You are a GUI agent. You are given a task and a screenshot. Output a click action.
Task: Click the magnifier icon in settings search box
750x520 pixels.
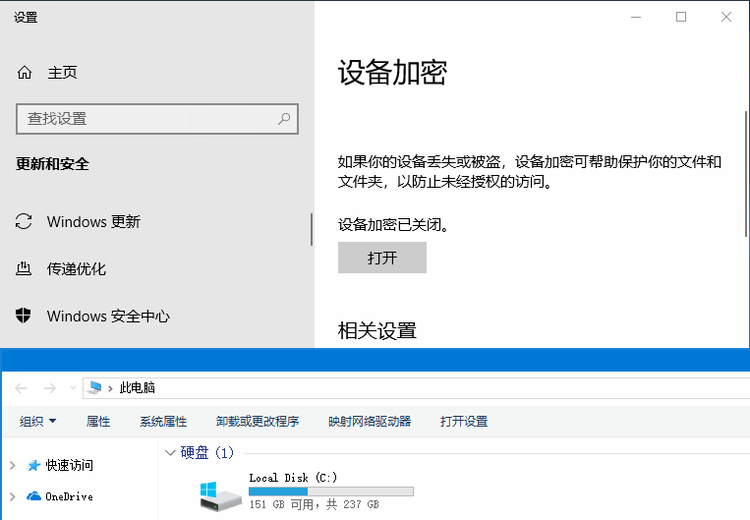[x=284, y=118]
